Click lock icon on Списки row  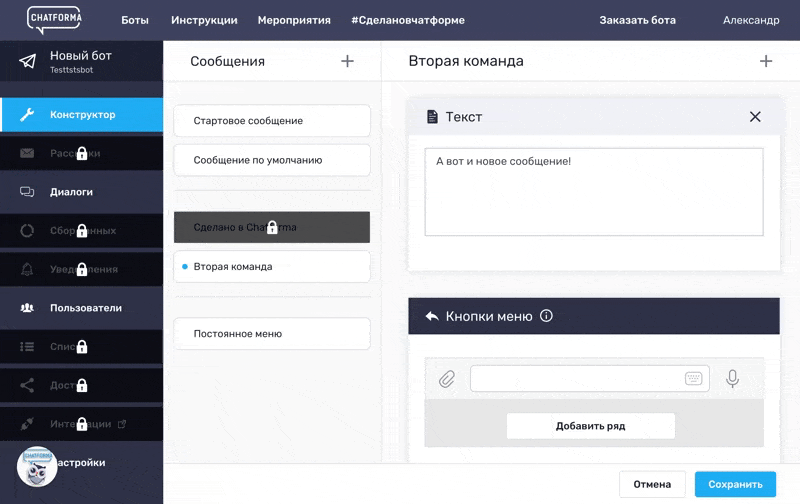tap(82, 347)
